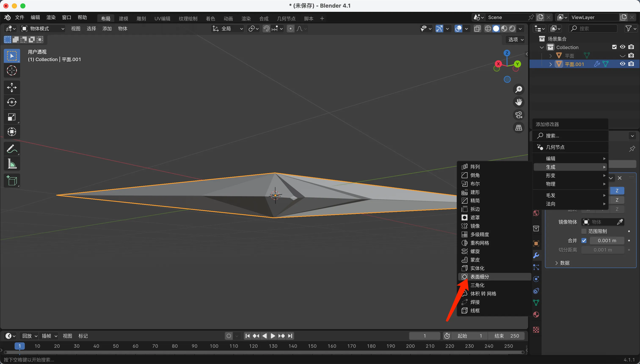Hide 平面.001 with its eye icon

coord(622,64)
